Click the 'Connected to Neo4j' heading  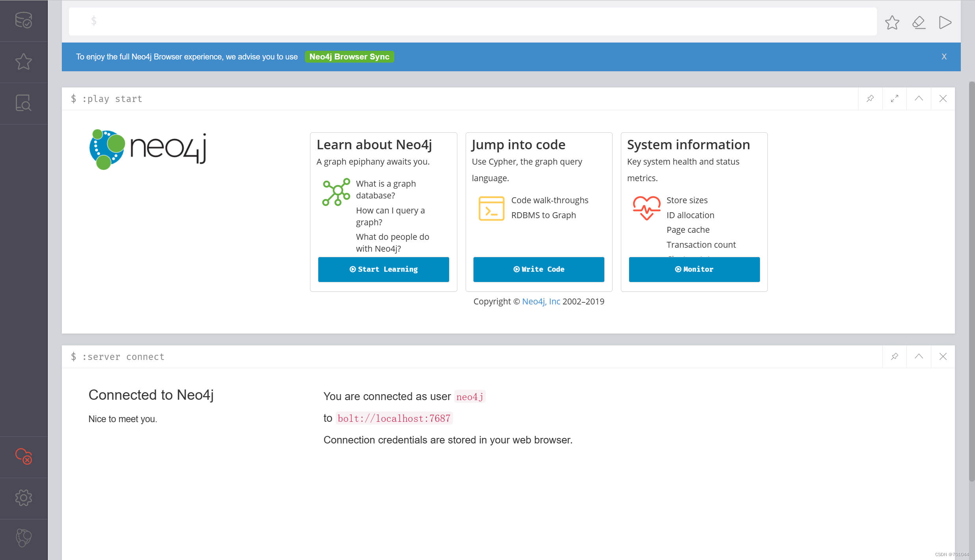pyautogui.click(x=151, y=395)
